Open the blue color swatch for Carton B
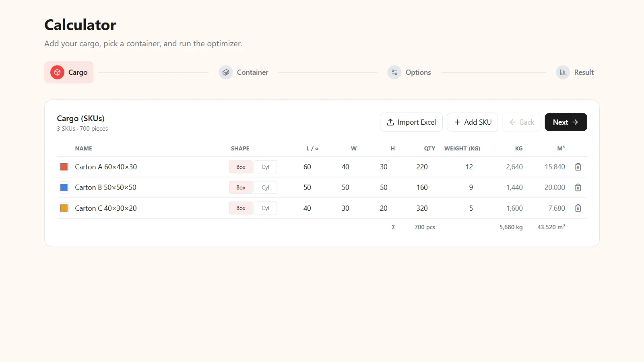 tap(64, 187)
